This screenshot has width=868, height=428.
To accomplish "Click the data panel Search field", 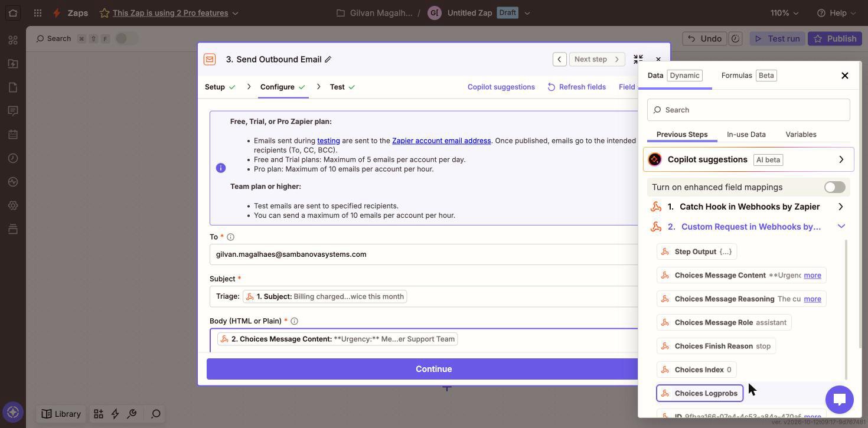I will [x=748, y=110].
